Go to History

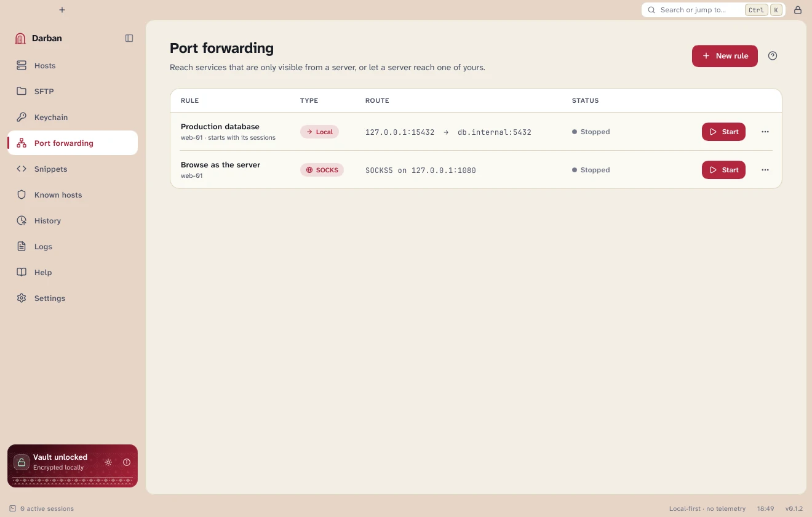pos(73,220)
